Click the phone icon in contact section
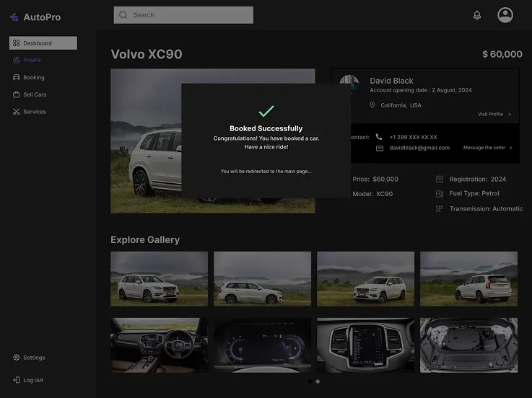 coord(379,137)
